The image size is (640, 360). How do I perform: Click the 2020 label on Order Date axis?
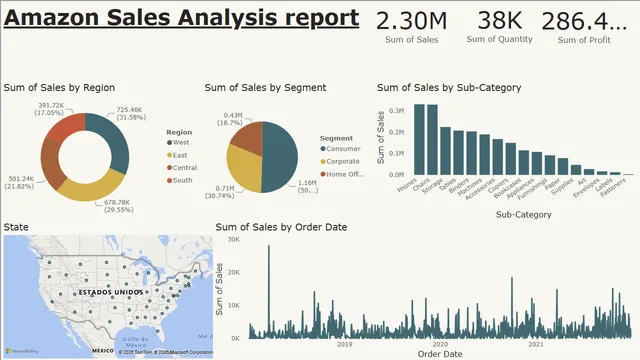click(440, 344)
